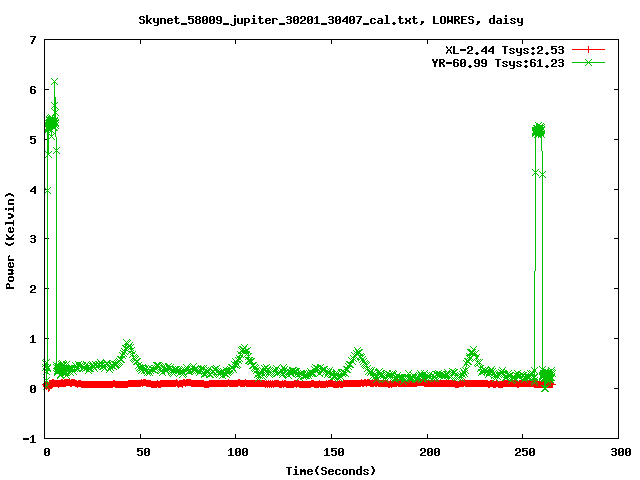Click the red XL legend line sample
The image size is (640, 480).
(x=588, y=50)
